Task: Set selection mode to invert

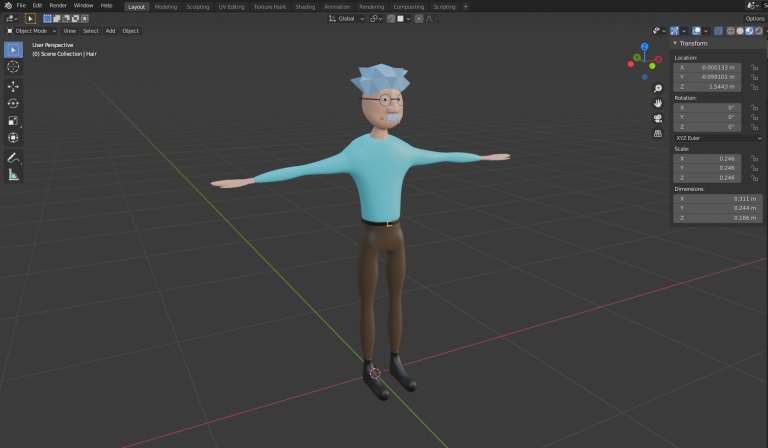Action: [x=75, y=19]
